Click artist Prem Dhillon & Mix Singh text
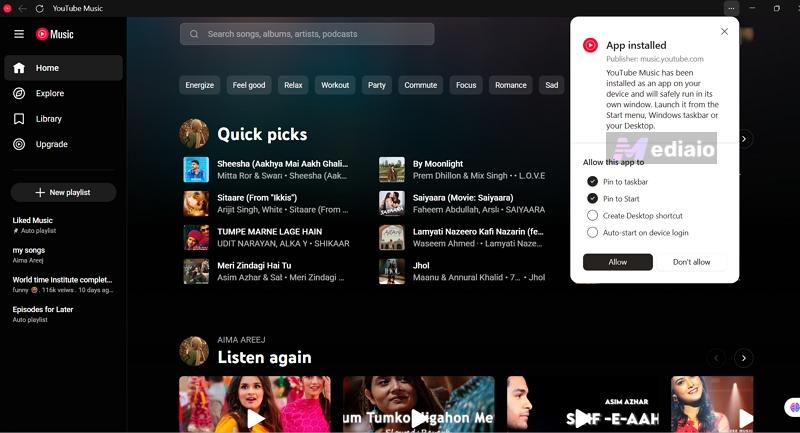Screen dimensions: 800x433 tap(460, 176)
